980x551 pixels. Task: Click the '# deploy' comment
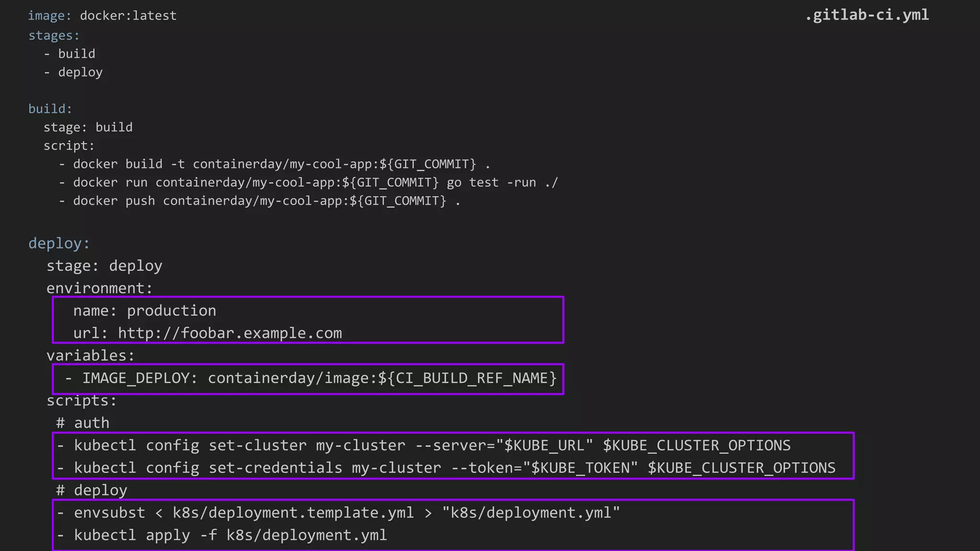pos(91,490)
